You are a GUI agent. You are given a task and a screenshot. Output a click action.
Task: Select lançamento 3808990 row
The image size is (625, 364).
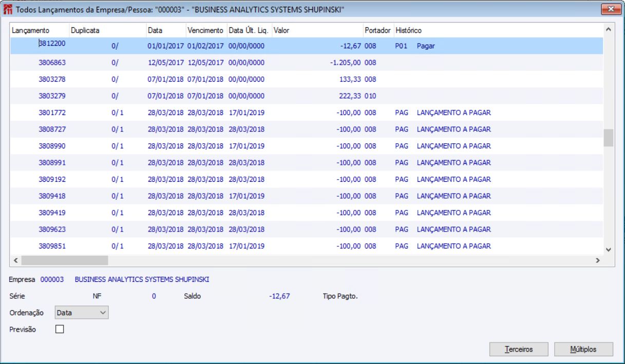pos(307,146)
